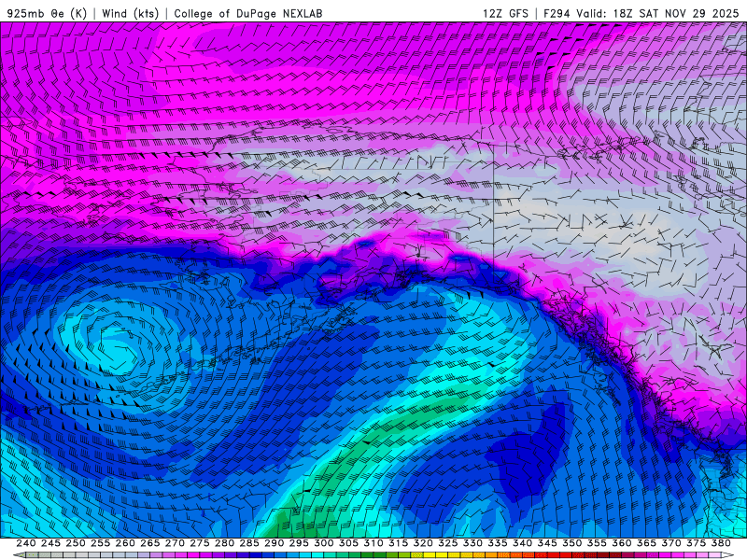Click the 270 value on the color scale
This screenshot has height=560, width=747.
point(175,543)
